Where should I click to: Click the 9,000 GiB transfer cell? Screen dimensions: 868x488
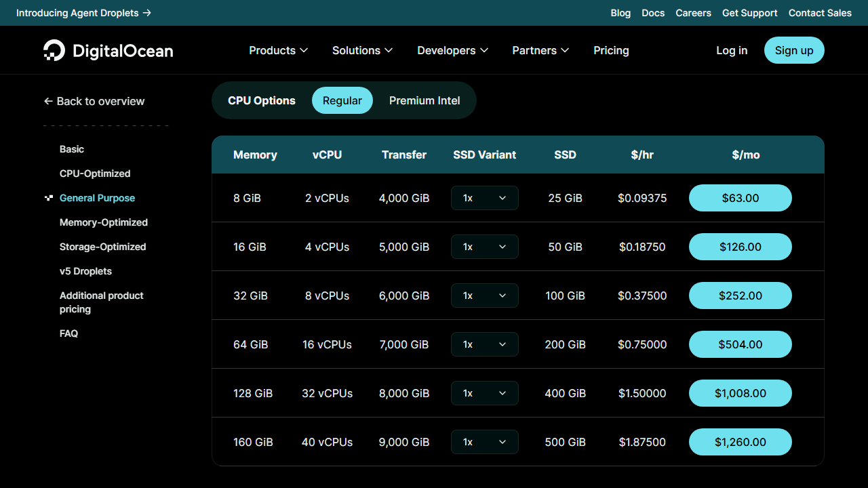coord(404,442)
